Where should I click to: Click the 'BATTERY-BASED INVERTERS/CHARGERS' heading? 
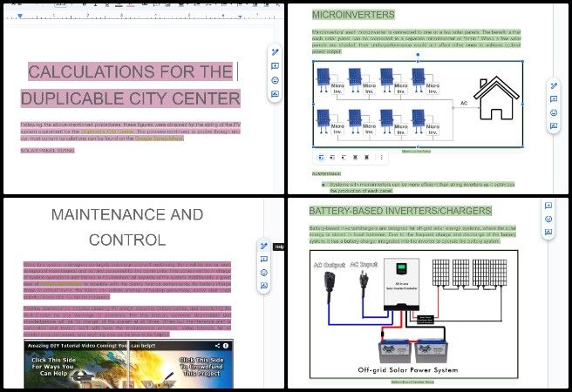coord(400,211)
